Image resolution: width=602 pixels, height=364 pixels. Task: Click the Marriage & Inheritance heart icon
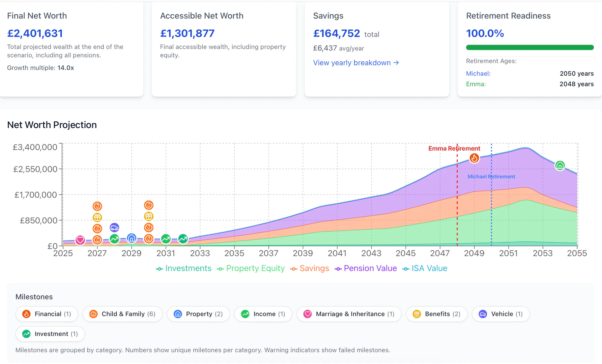pos(307,314)
